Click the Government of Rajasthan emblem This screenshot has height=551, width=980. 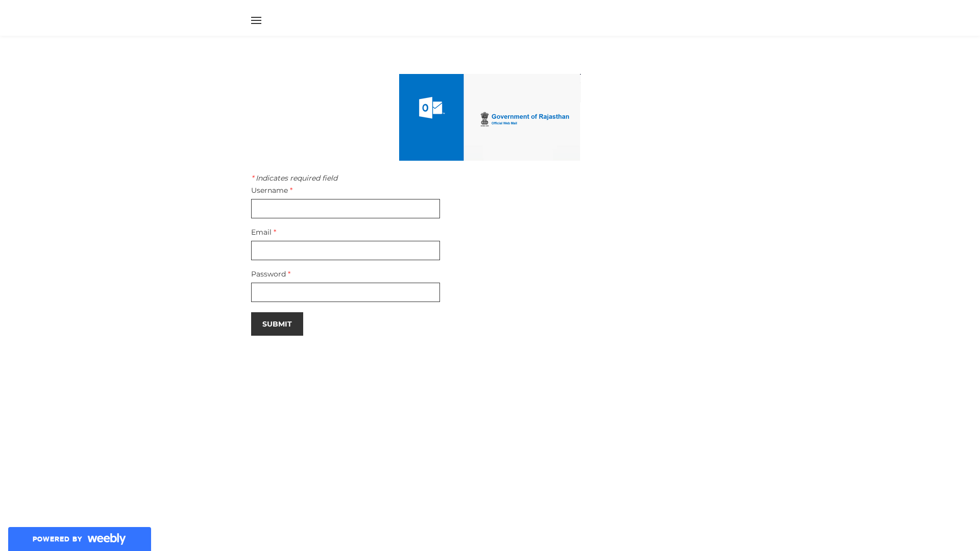(484, 119)
